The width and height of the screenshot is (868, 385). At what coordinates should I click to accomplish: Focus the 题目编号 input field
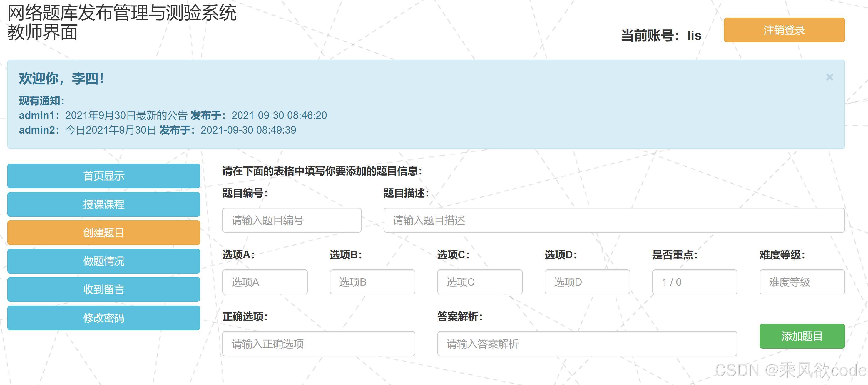[292, 220]
